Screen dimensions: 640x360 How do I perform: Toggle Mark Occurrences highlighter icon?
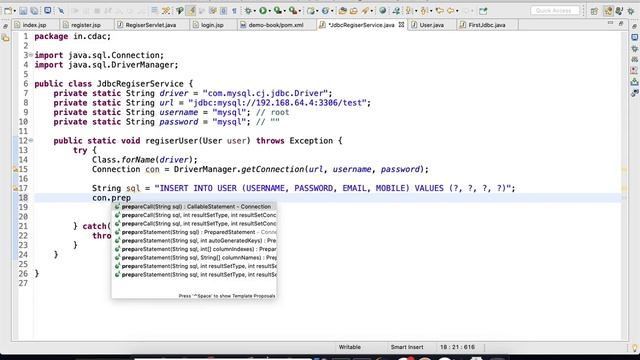(x=191, y=11)
